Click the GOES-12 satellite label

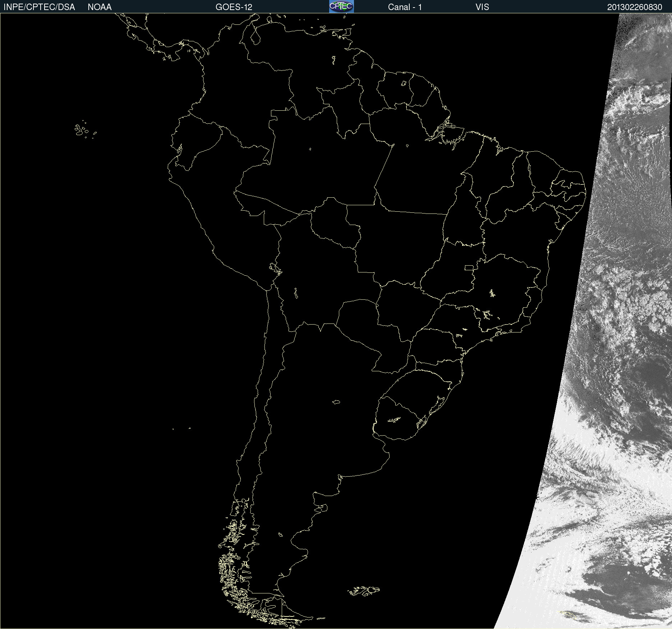tap(234, 7)
